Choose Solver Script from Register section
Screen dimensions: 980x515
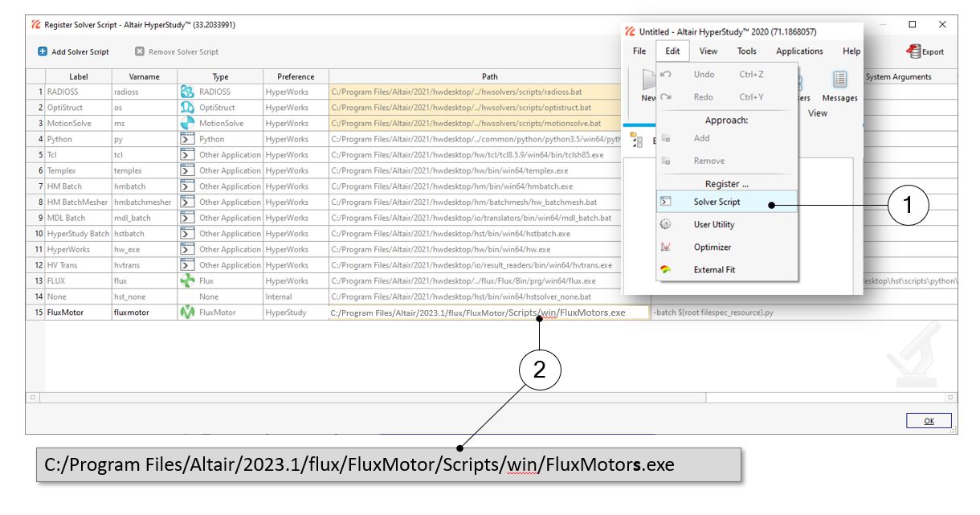717,202
